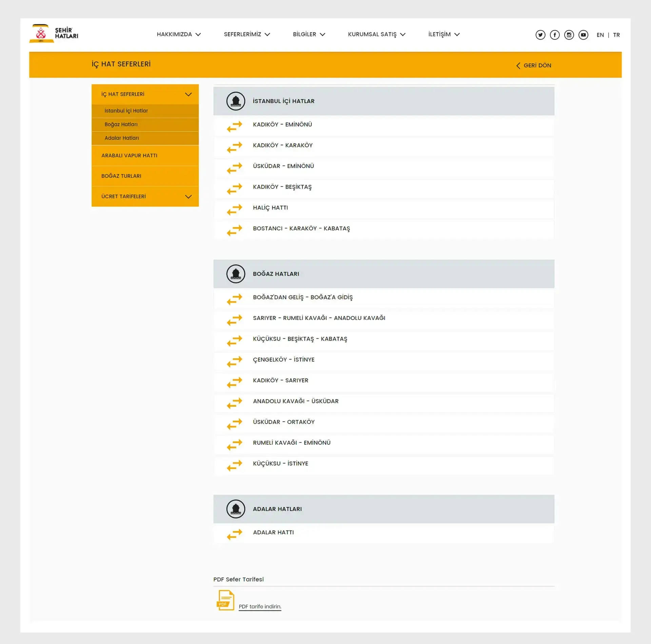Open the Şehir Hatları Twitter page

point(540,35)
